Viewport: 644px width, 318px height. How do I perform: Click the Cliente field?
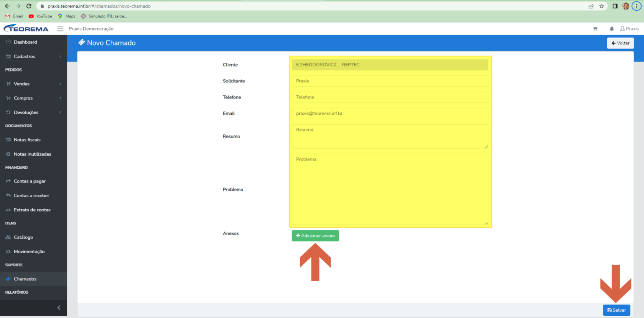[390, 65]
